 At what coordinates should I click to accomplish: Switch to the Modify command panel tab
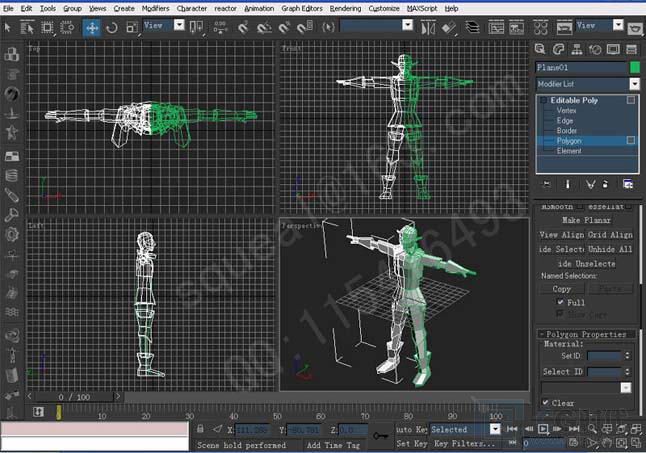558,49
